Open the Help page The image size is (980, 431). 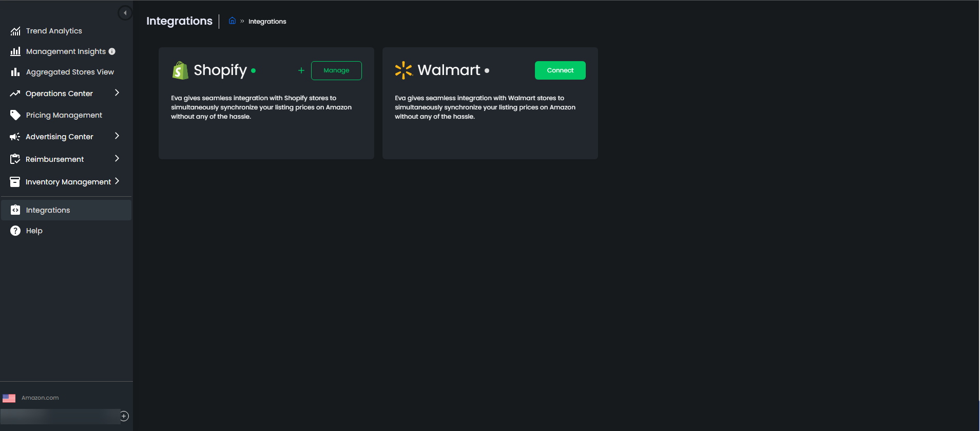click(34, 231)
